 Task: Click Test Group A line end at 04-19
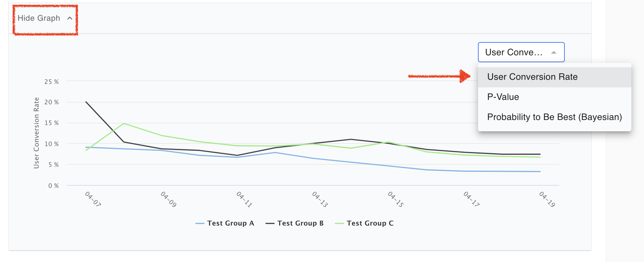(540, 172)
